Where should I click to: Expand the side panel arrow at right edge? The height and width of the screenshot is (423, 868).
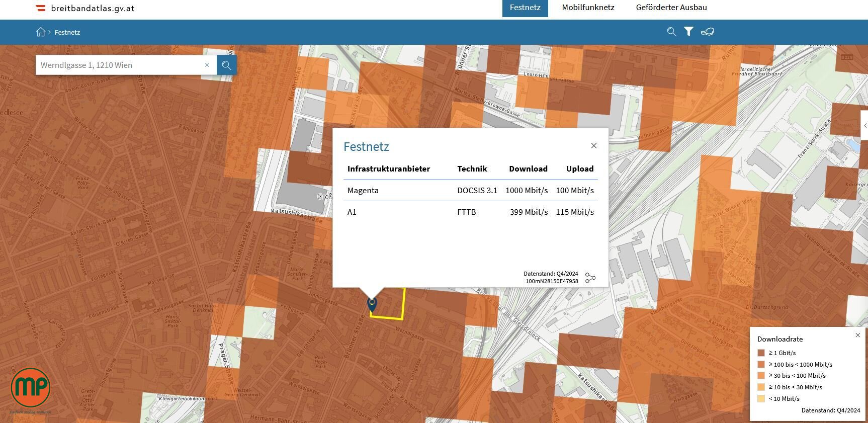point(865,126)
